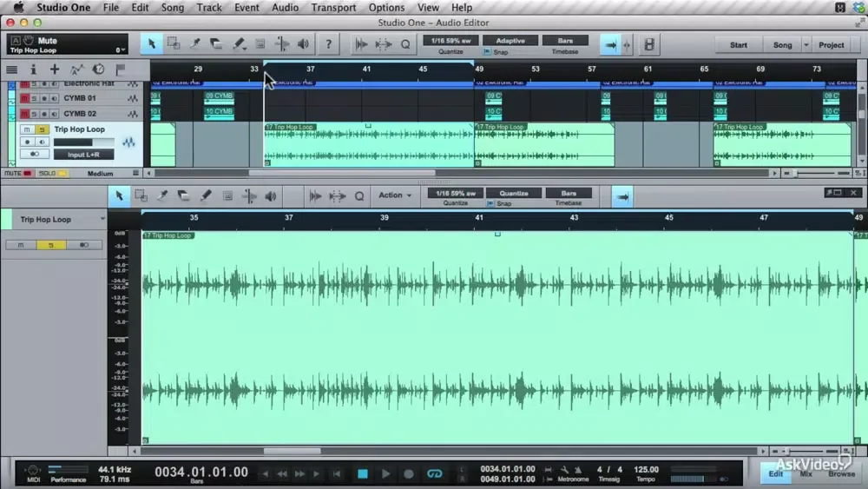Toggle Autoscroll in audio editor toolbar

(622, 196)
